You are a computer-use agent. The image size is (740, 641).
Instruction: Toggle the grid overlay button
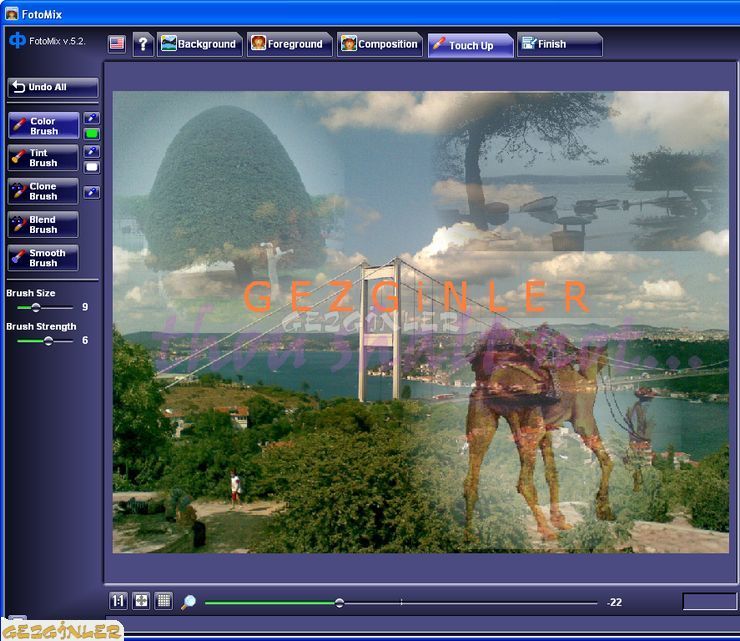click(x=164, y=601)
